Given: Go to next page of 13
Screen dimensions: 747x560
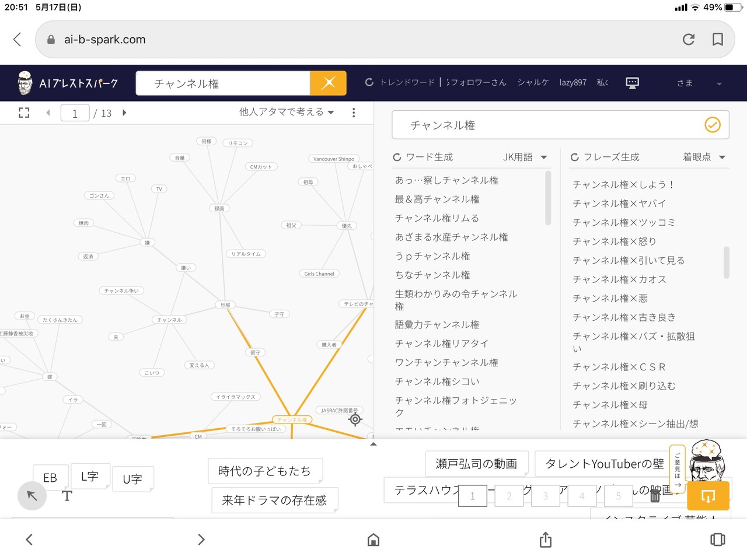Looking at the screenshot, I should 124,113.
